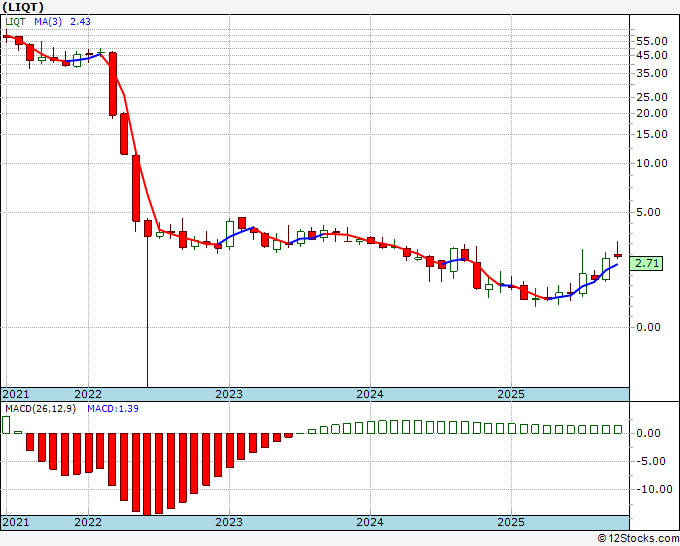Click the 0.00 price axis label
This screenshot has width=680, height=546.
(x=648, y=327)
